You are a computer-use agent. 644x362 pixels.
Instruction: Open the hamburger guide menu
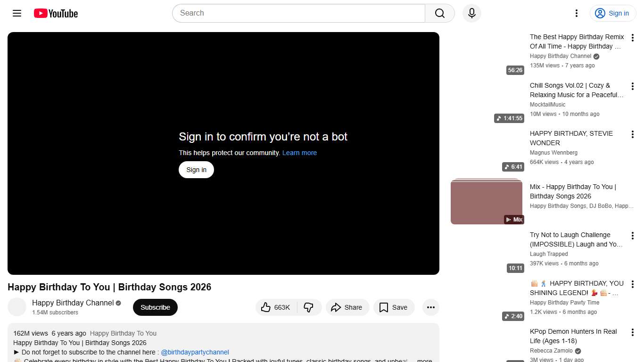pos(17,13)
